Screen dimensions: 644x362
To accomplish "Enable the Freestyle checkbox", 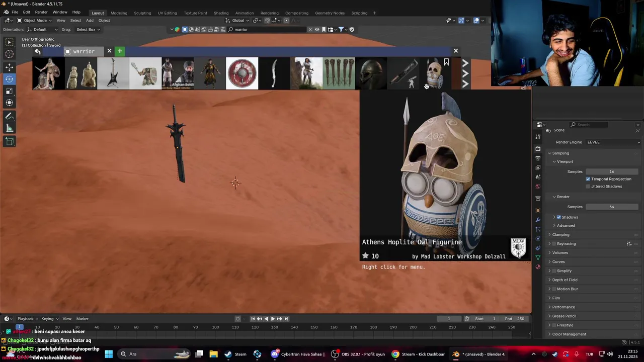I will (554, 325).
